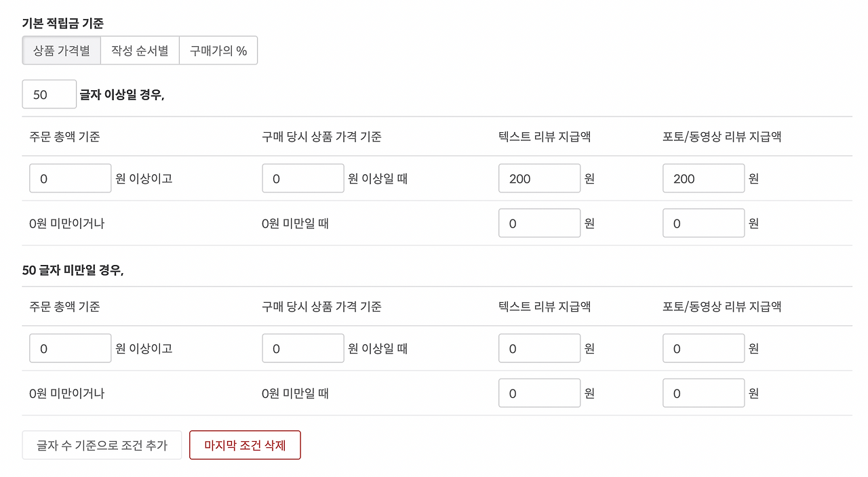Switch to the 작성 순서별 tab

(139, 50)
